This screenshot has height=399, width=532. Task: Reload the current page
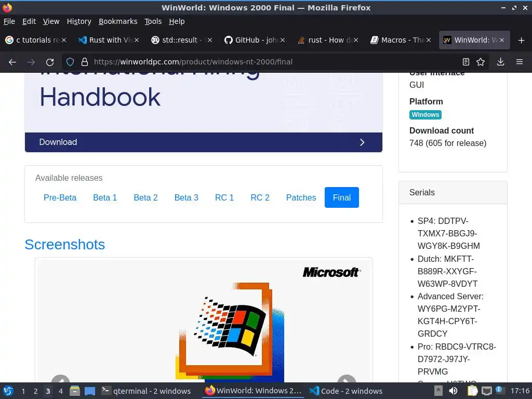[50, 62]
